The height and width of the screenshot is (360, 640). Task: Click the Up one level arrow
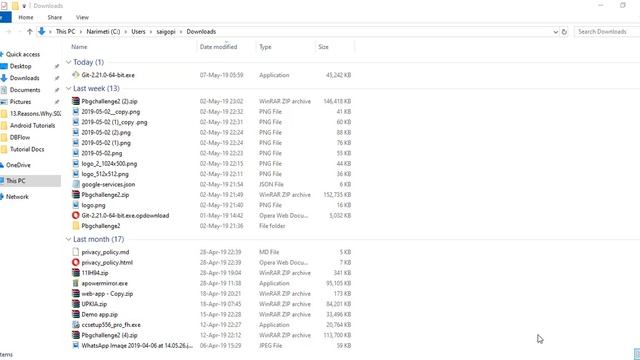pos(29,31)
